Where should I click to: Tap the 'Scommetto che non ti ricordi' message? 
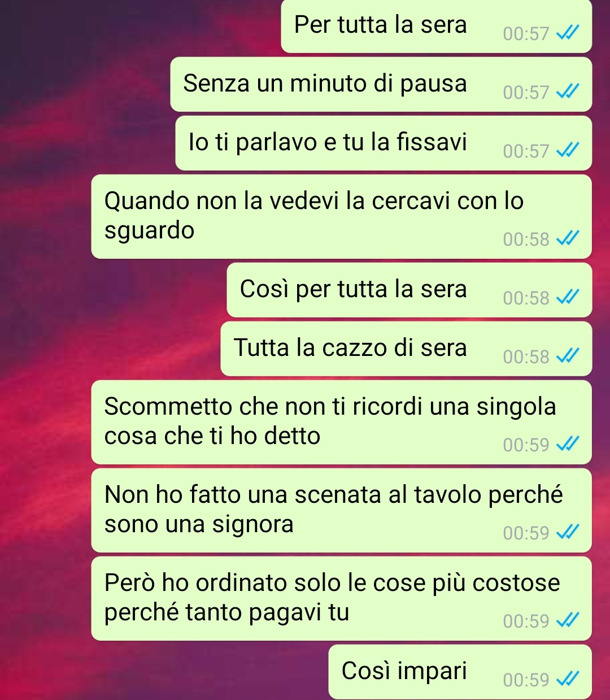pos(342,422)
